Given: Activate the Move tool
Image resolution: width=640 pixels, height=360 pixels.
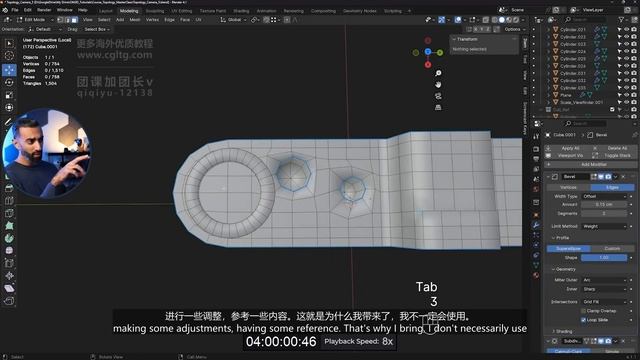Looking at the screenshot, I should coord(9,70).
